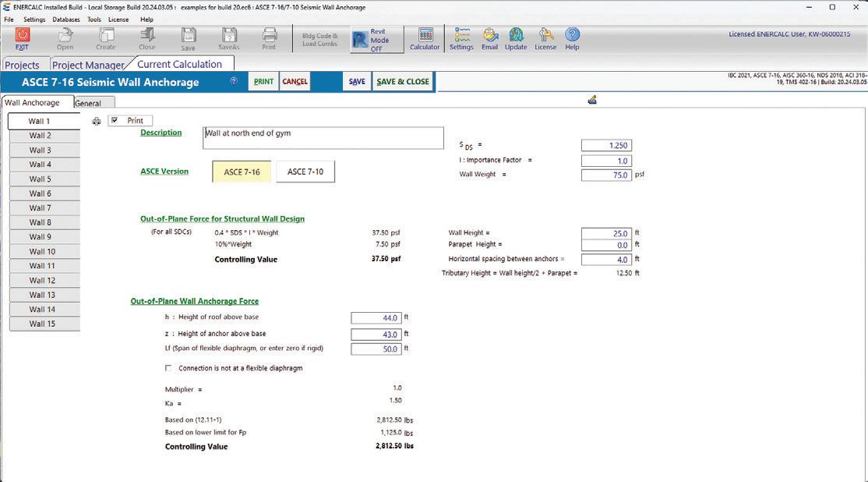Click the Parapet Height input field
The image size is (868, 482).
pos(606,246)
